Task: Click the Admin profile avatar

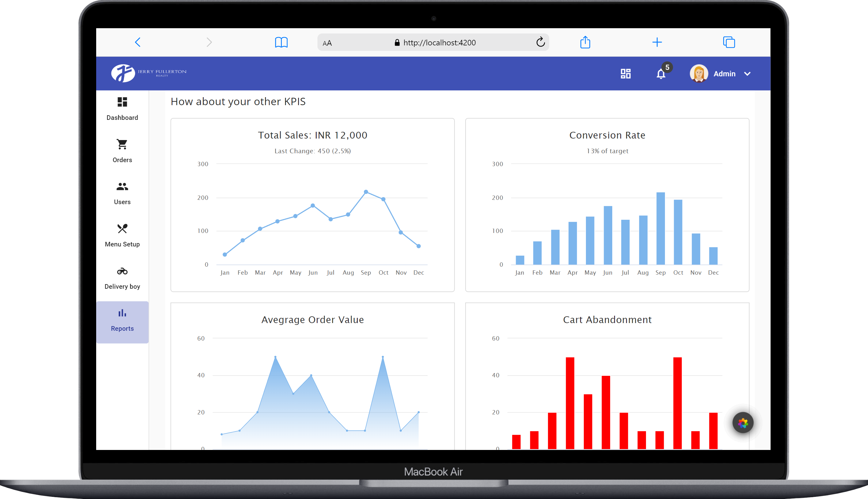Action: click(x=699, y=73)
